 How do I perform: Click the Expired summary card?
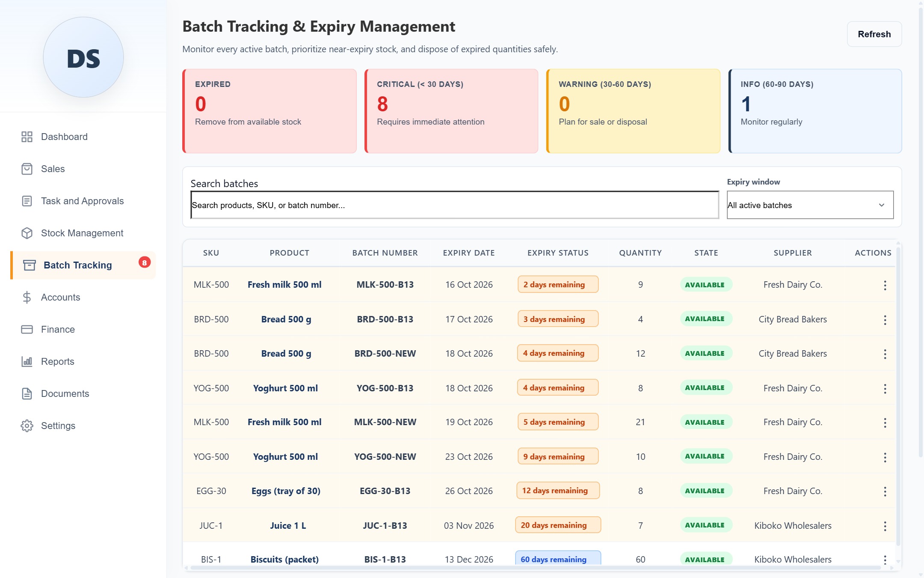[269, 111]
